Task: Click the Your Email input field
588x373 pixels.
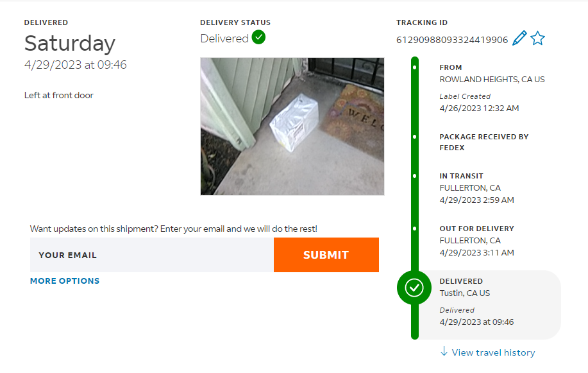Action: [152, 255]
